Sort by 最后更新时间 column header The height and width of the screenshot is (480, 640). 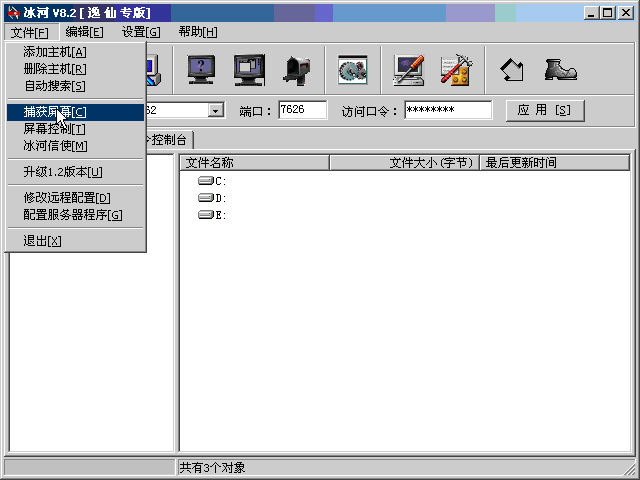click(554, 162)
